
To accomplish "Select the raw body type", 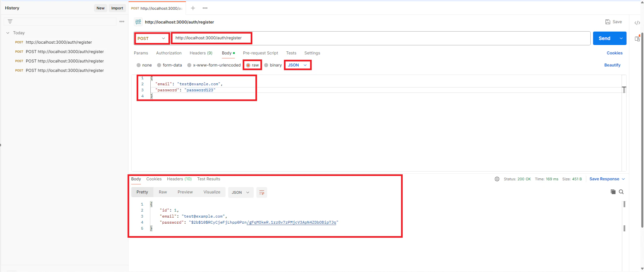I will click(248, 65).
